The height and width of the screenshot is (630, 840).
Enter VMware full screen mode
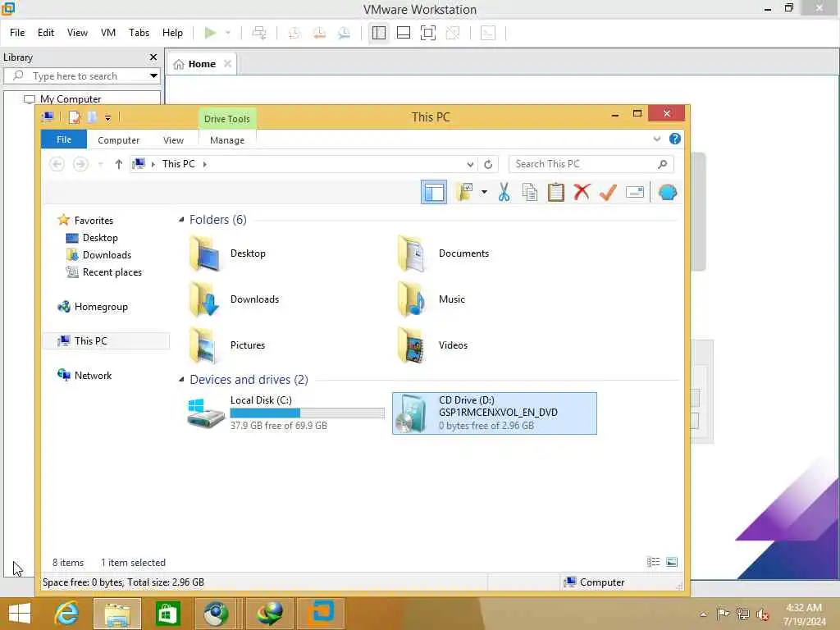click(x=428, y=33)
